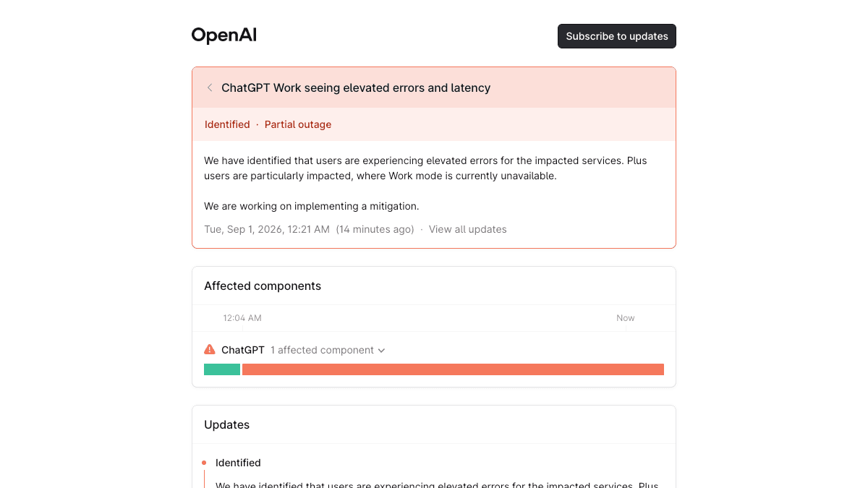Click the incident timestamp Tue, Sep 1, 2026

tap(267, 229)
